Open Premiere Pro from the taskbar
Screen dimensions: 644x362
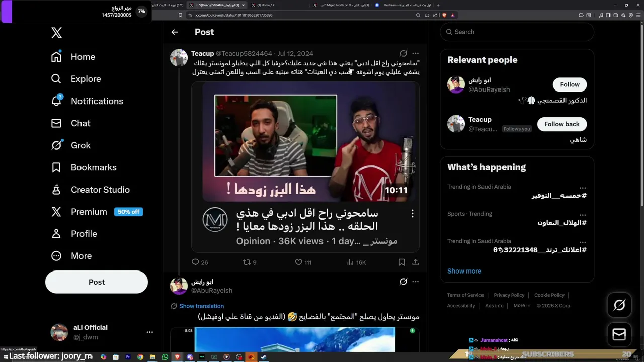[x=128, y=357]
